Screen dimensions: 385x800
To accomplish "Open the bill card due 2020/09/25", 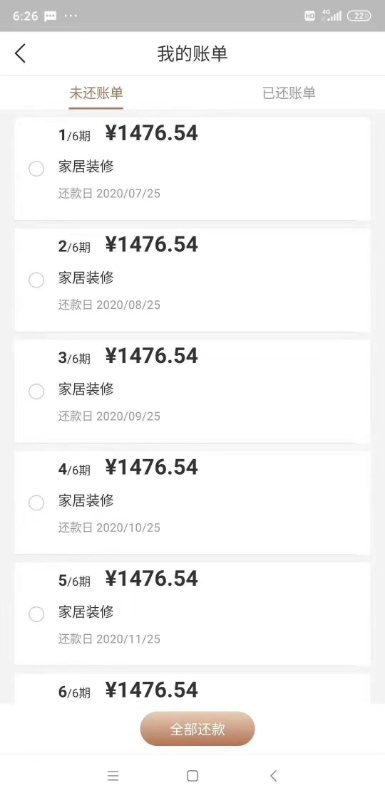I will coord(192,391).
